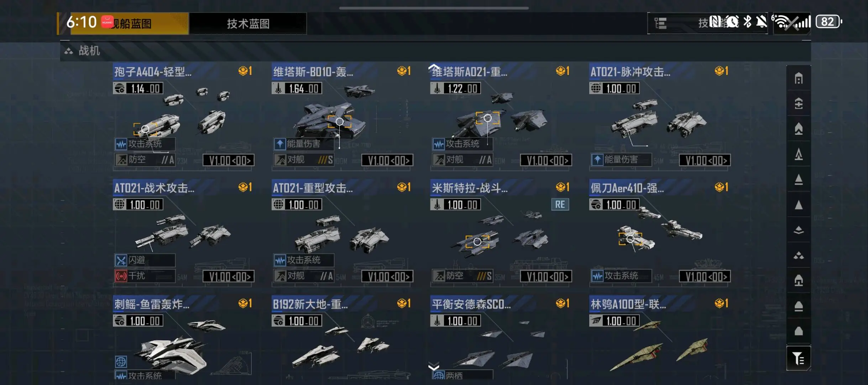Switch to the 技术蓝图 tab
Screen dimensions: 868x385
click(x=248, y=24)
